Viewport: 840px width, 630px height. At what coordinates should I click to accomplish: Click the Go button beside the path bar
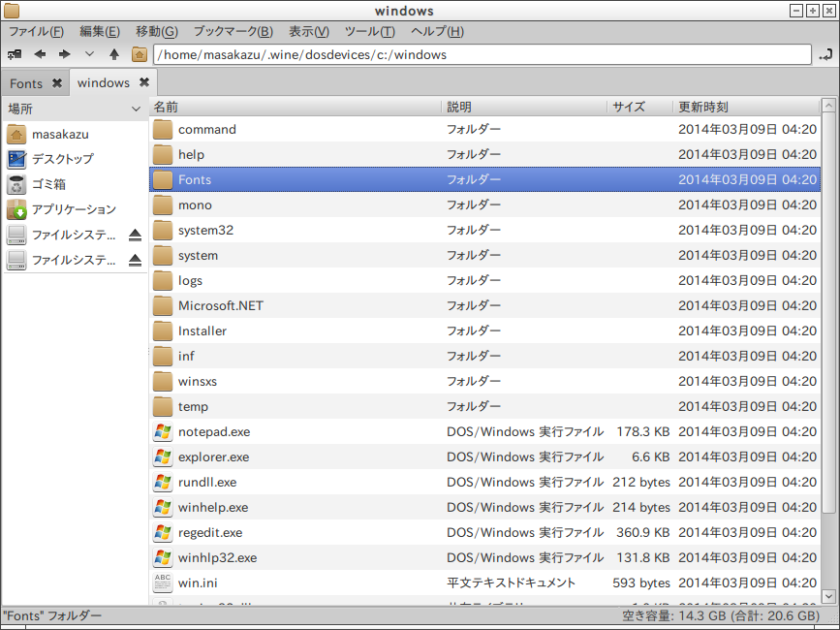click(825, 54)
